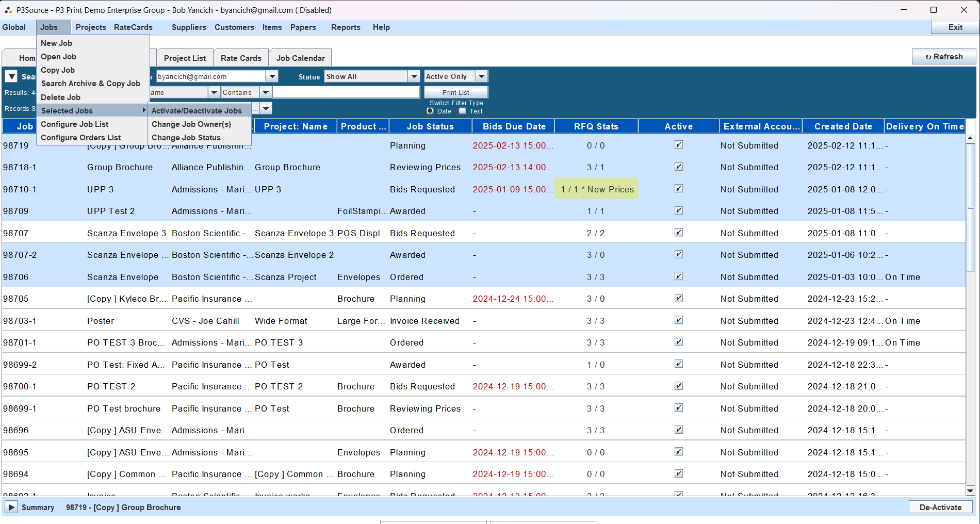Click the Print List button
Image resolution: width=980 pixels, height=524 pixels.
(455, 92)
